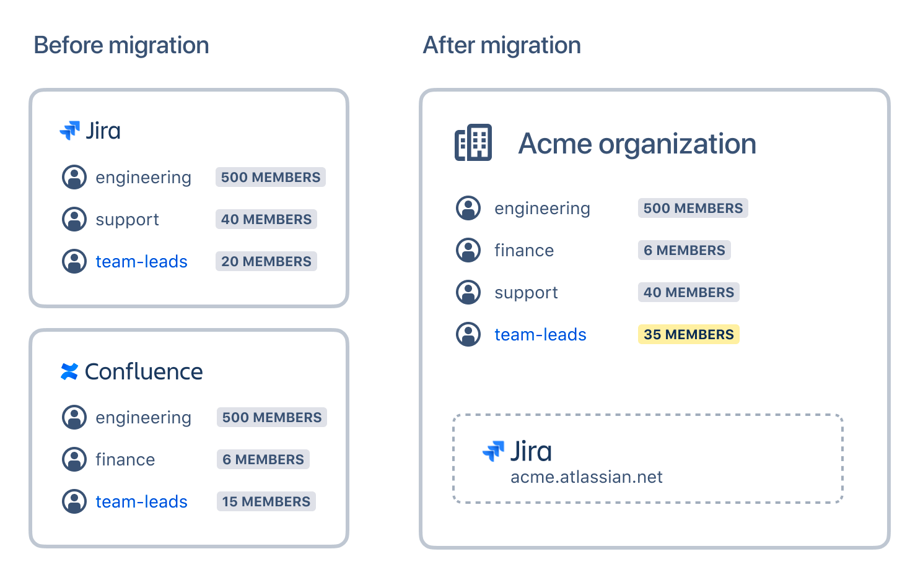Click the 40 MEMBERS badge in Acme organization
The width and height of the screenshot is (923, 588).
coord(689,292)
